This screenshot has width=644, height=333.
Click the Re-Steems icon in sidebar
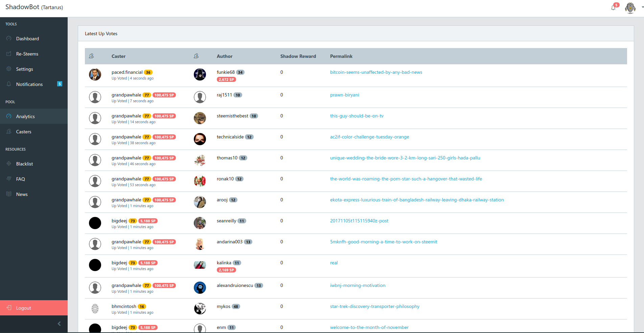pyautogui.click(x=9, y=54)
